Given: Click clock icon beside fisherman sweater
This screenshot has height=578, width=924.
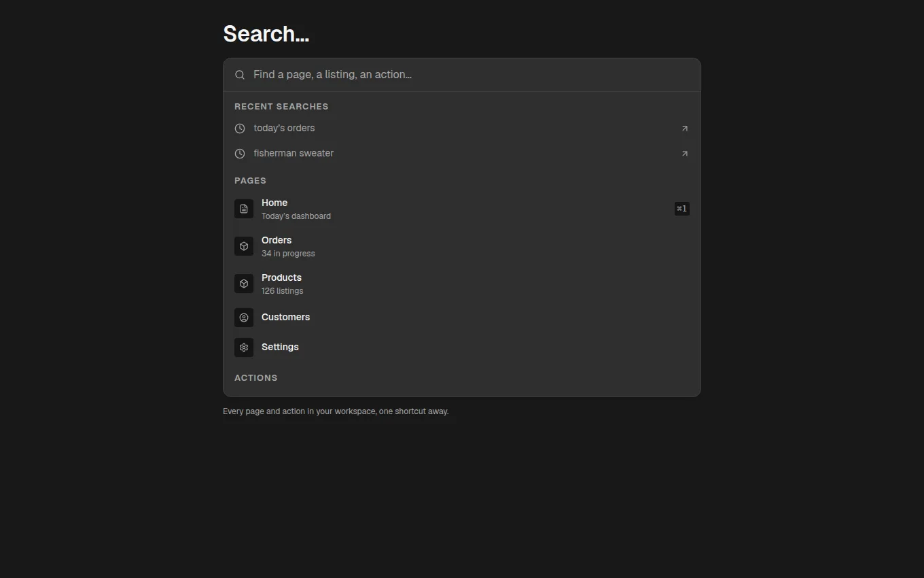Looking at the screenshot, I should tap(240, 154).
